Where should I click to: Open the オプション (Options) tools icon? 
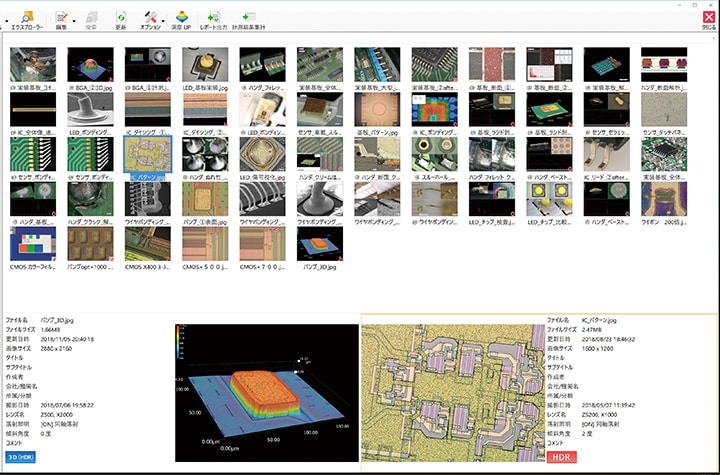pos(148,17)
